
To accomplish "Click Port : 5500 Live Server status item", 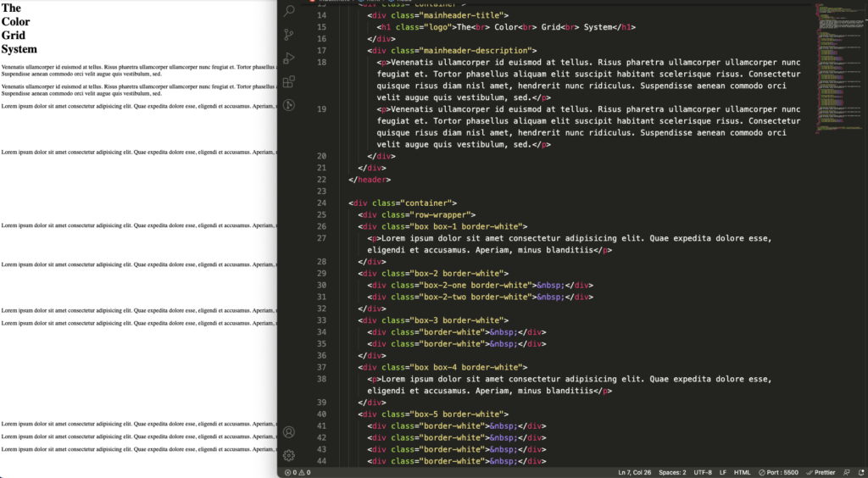I will click(x=778, y=472).
